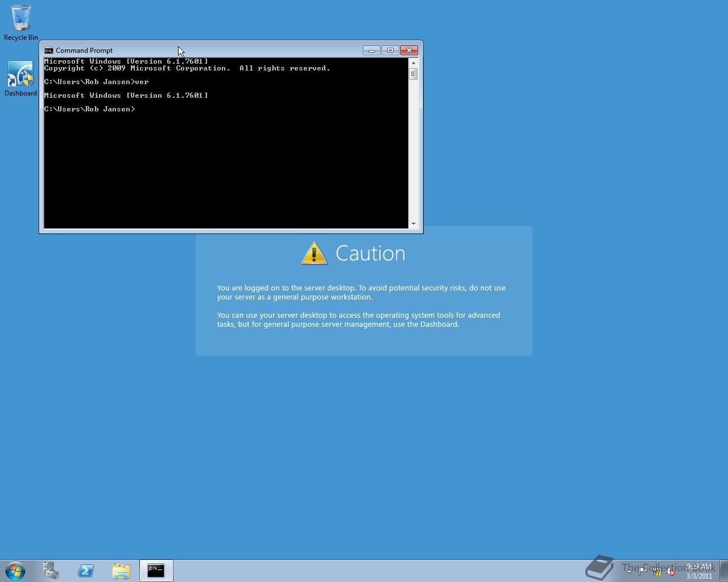Open the Recycle Bin desktop icon
Viewport: 728px width, 582px height.
pyautogui.click(x=20, y=23)
